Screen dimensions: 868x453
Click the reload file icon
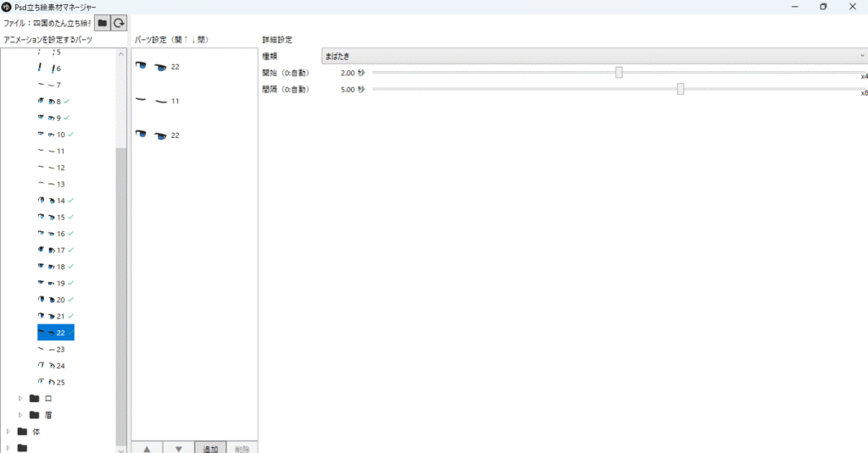click(120, 24)
